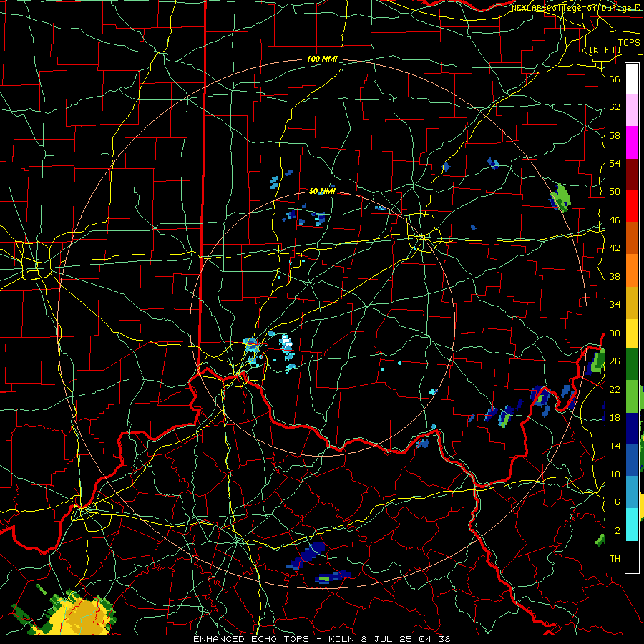Click the '100 NMI' range ring label
Viewport: 644px width, 644px height.
[322, 59]
